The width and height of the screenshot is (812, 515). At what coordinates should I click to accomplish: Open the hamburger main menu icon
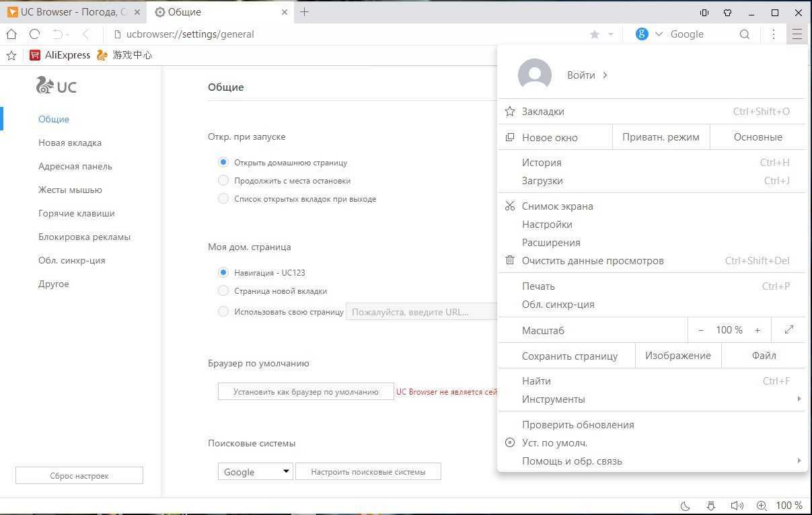point(797,34)
